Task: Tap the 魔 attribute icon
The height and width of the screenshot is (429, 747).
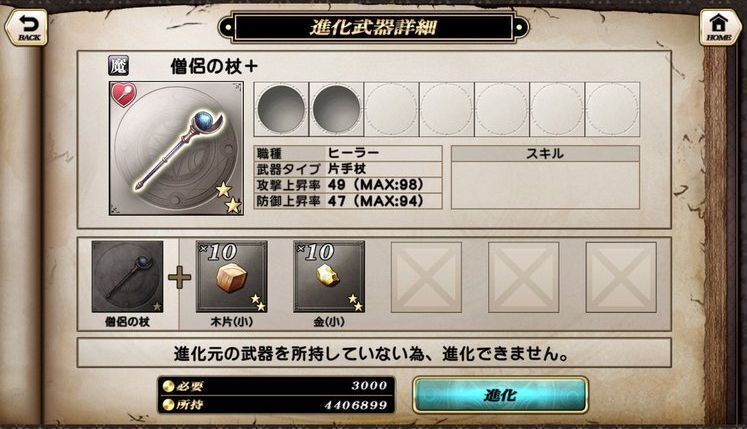Action: pyautogui.click(x=118, y=65)
